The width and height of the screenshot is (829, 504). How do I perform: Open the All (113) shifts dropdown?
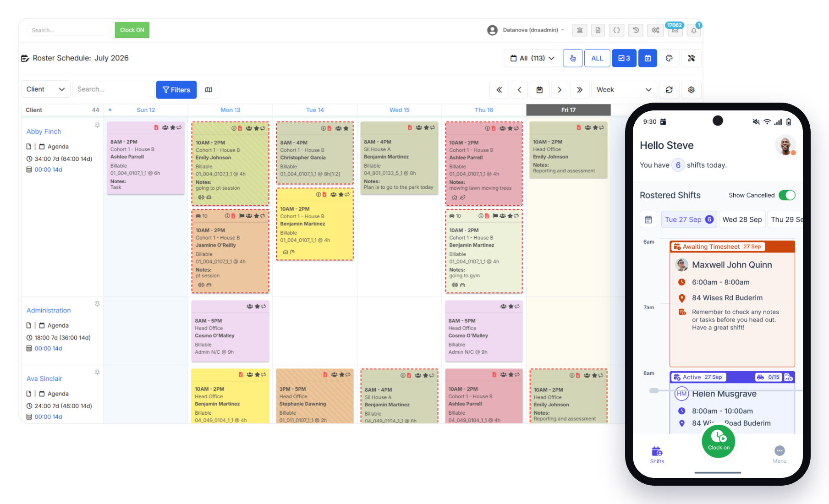pos(533,58)
